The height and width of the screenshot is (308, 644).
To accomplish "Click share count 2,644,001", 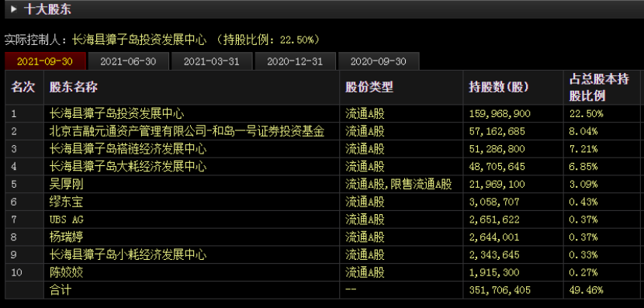I will pyautogui.click(x=494, y=237).
